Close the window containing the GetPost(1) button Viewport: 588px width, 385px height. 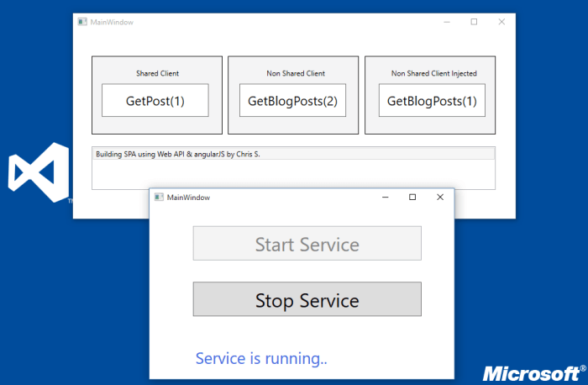501,22
